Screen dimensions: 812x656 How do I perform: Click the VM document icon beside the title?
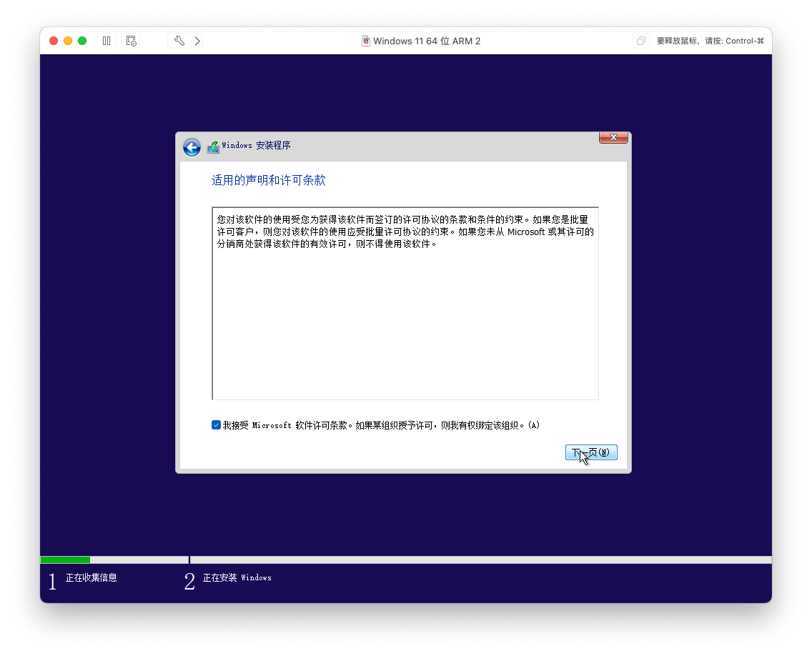(x=365, y=41)
